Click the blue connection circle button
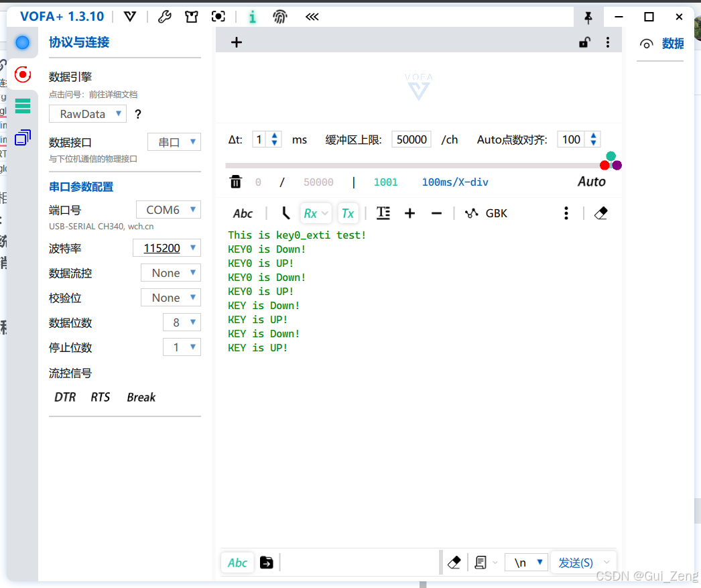 pos(22,43)
